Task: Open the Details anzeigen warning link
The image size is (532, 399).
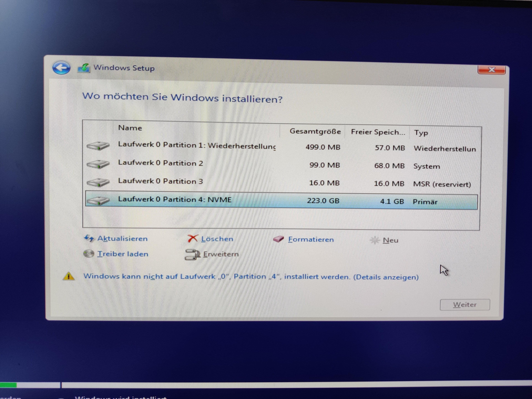Action: point(386,277)
